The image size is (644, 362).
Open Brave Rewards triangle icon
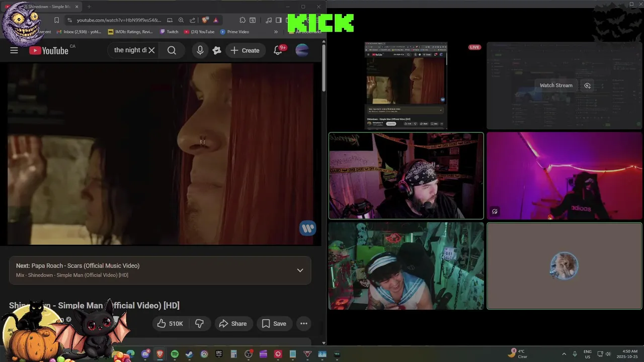point(215,20)
